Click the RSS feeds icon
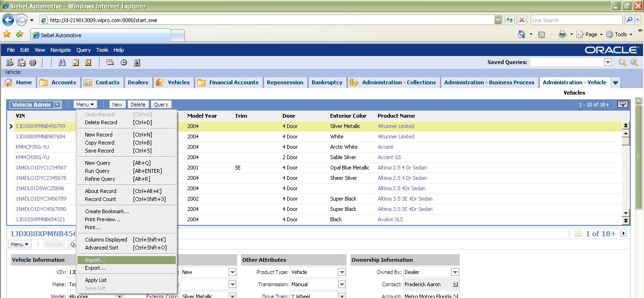 pos(542,34)
